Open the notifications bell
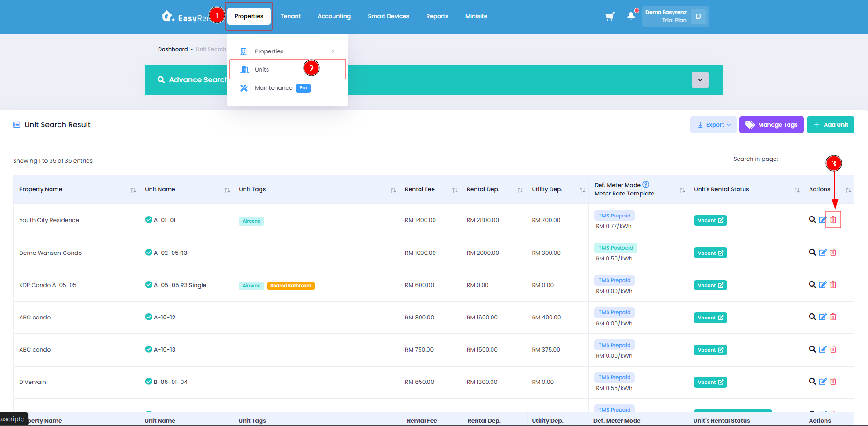The height and width of the screenshot is (426, 868). [x=631, y=16]
